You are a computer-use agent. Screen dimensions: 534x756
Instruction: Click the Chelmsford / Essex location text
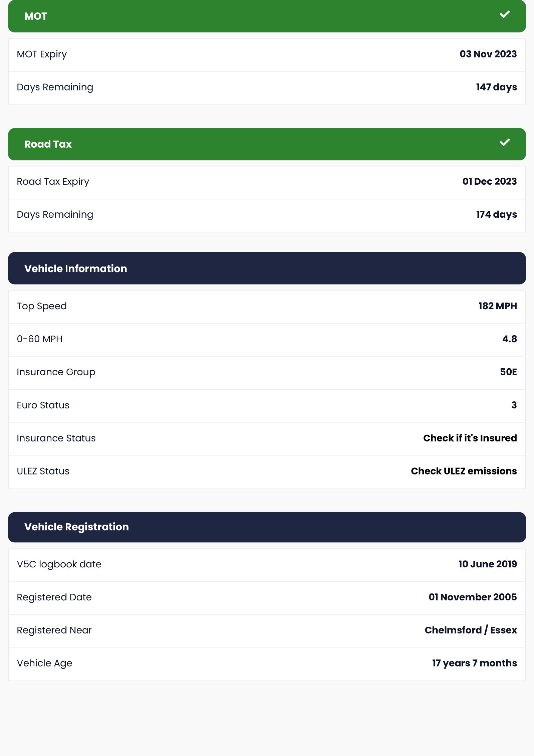point(471,630)
